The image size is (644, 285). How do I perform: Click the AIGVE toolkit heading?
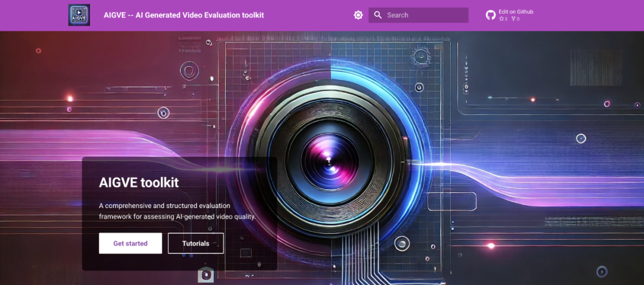(139, 182)
